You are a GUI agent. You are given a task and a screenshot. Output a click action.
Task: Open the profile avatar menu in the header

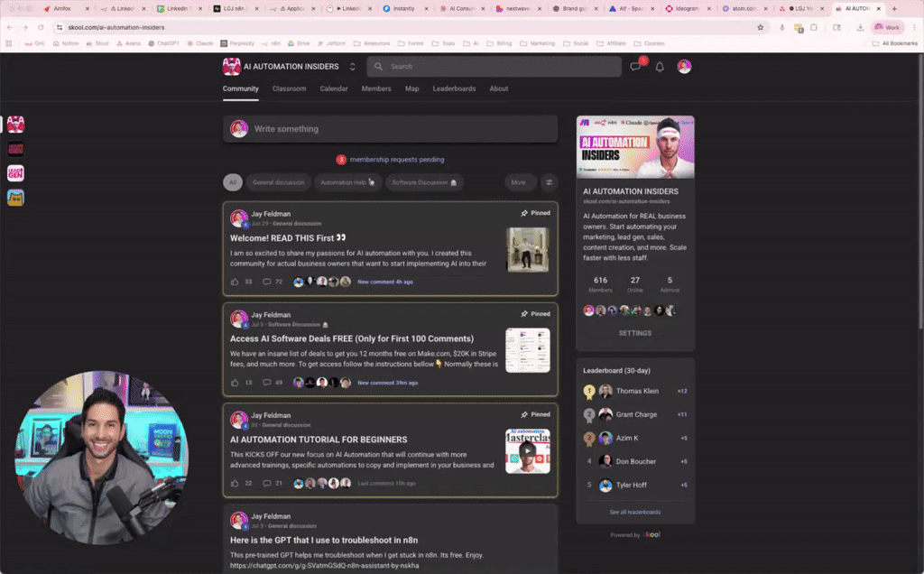[684, 67]
